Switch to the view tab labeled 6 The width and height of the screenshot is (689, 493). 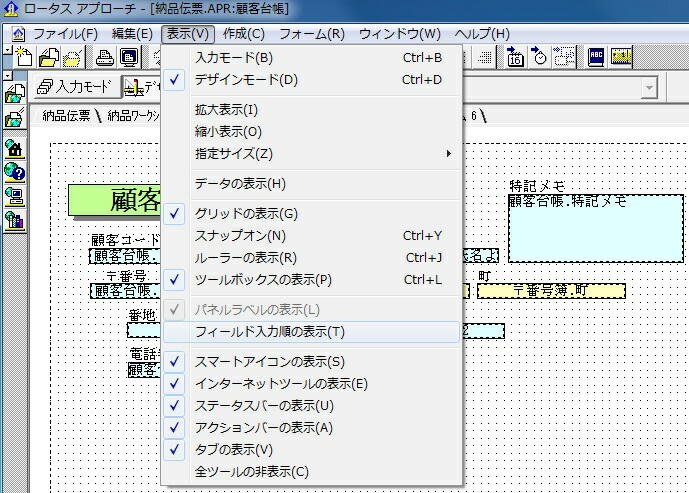[474, 116]
